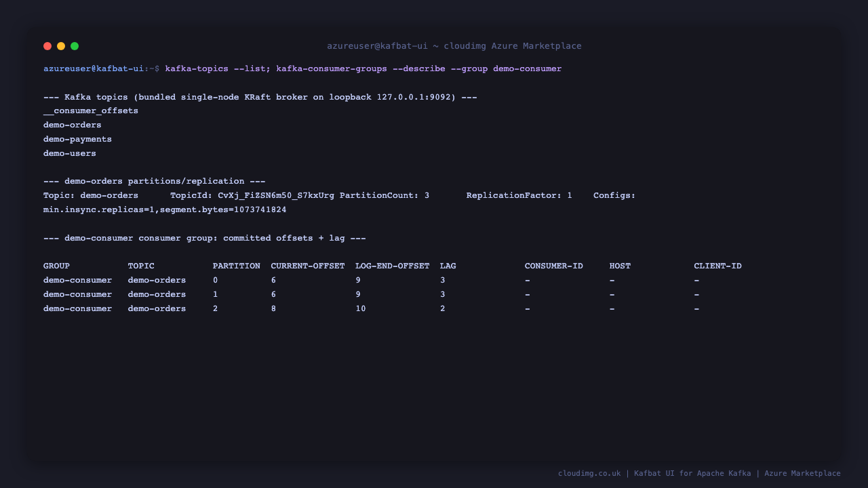Screen dimensions: 868x488
Task: Click the GROUP column header
Action: point(56,266)
